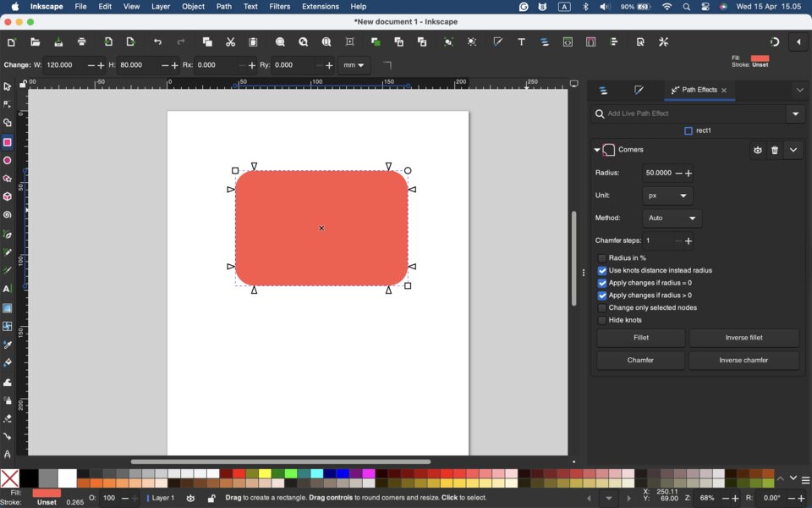Enable the Radius in % checkbox

tap(602, 258)
